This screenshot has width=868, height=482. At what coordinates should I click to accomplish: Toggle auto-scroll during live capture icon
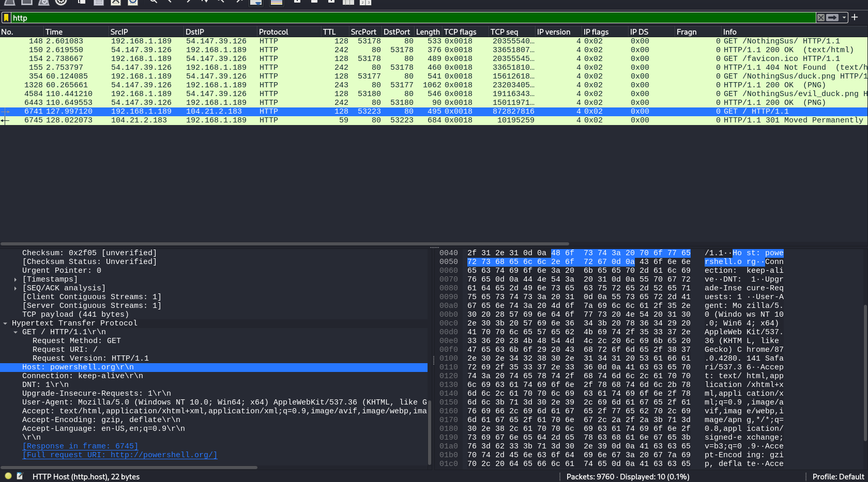pyautogui.click(x=256, y=2)
